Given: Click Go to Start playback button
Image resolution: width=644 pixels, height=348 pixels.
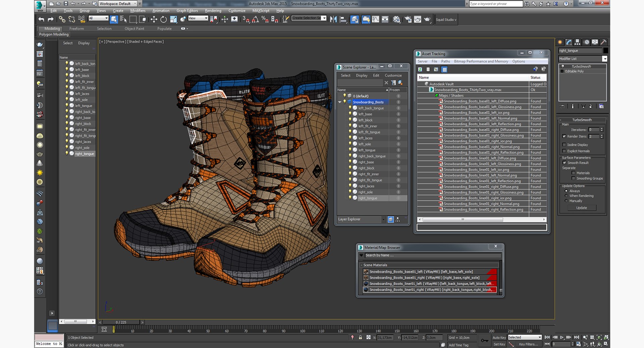Looking at the screenshot, I should click(x=547, y=337).
